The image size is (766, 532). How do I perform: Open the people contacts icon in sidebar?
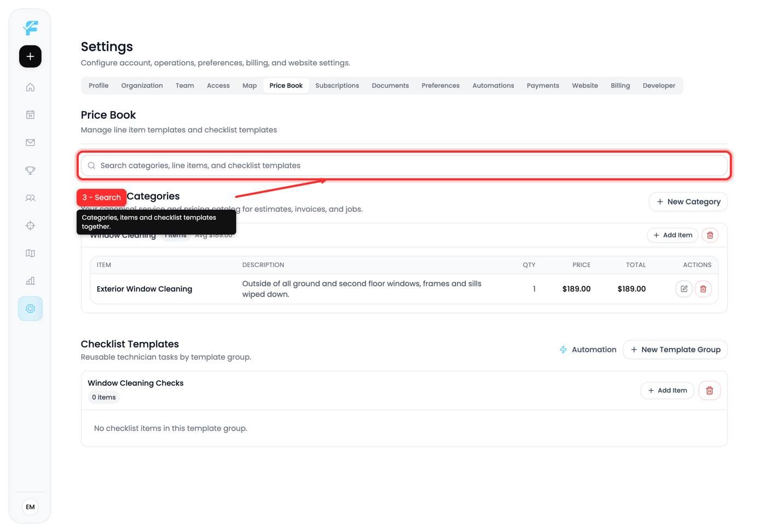(x=30, y=198)
